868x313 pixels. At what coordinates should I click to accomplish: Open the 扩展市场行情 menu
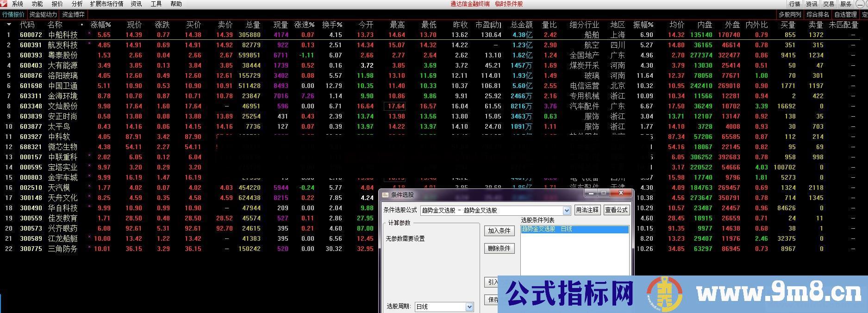click(107, 4)
